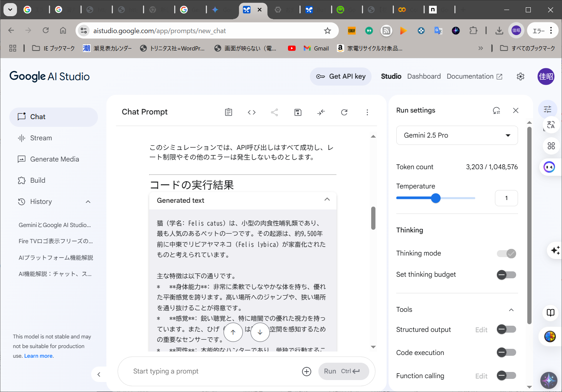Open the system instructions clipboard icon

pyautogui.click(x=229, y=112)
